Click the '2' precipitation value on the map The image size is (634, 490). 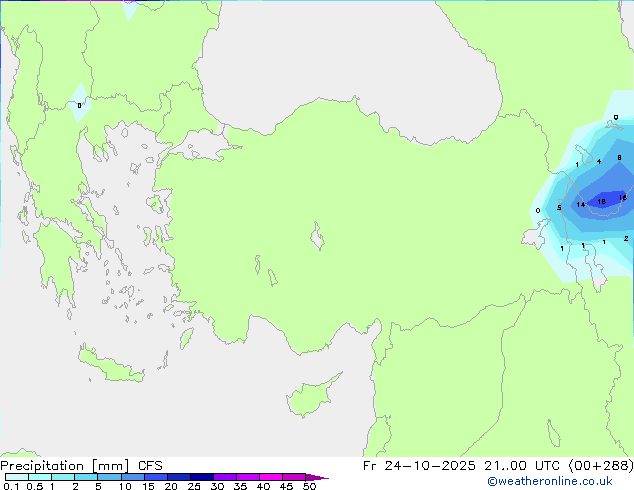click(626, 239)
